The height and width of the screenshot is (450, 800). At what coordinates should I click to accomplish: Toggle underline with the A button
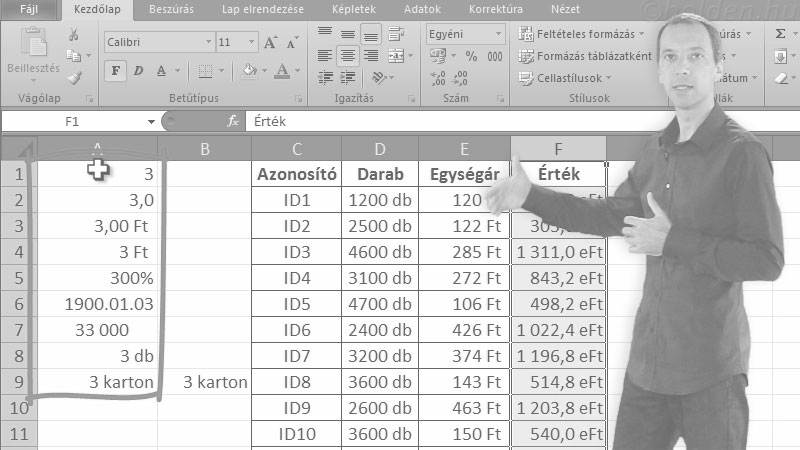(161, 71)
